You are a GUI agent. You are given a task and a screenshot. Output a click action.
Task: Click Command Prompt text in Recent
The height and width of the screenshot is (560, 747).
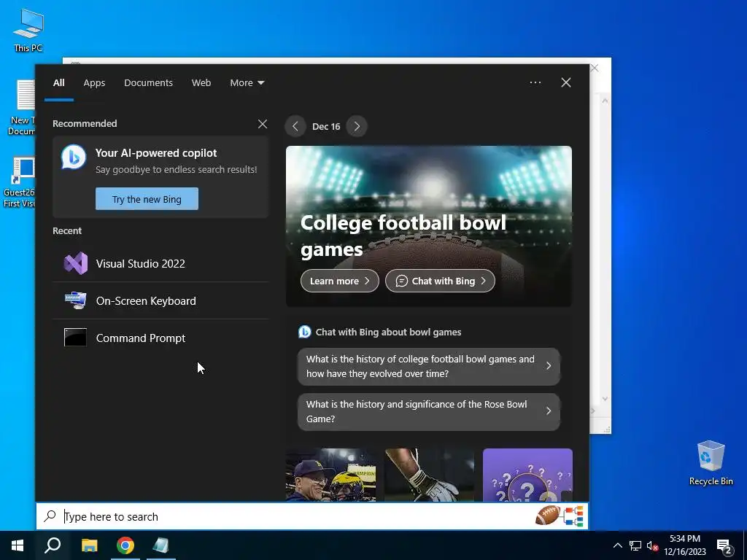coord(141,338)
